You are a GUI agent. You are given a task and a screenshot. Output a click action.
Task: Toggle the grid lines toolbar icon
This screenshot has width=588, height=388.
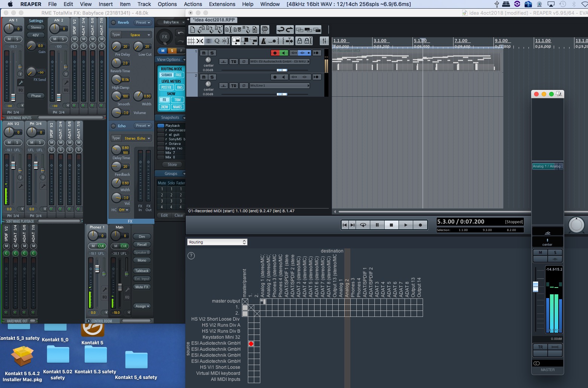[191, 41]
